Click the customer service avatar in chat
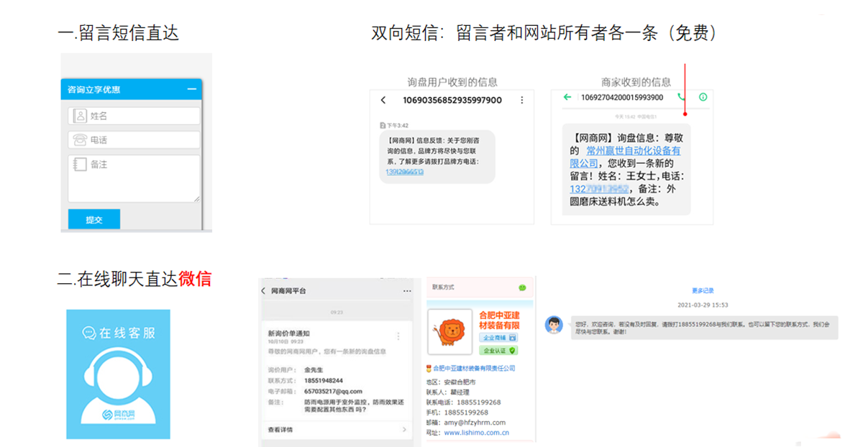This screenshot has width=868, height=447. (554, 325)
